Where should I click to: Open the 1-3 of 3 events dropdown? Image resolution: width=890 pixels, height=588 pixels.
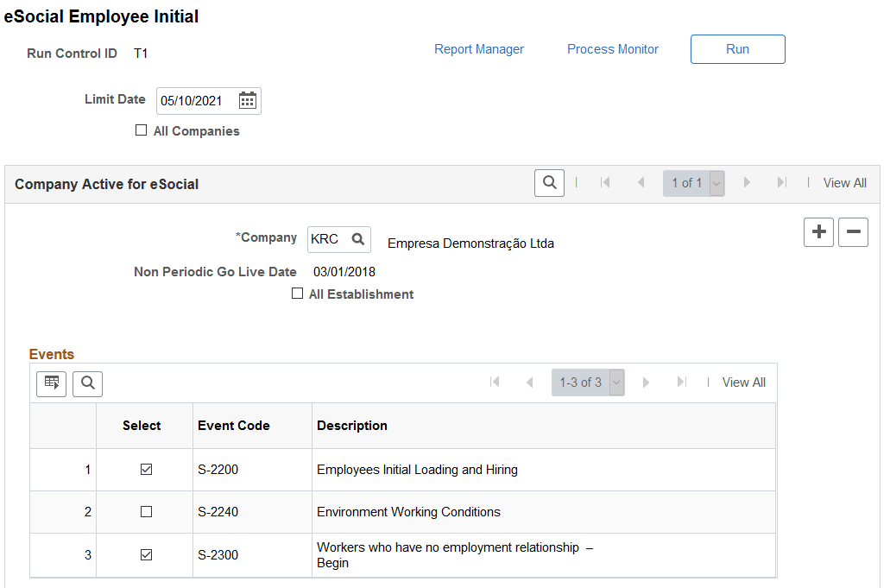616,383
